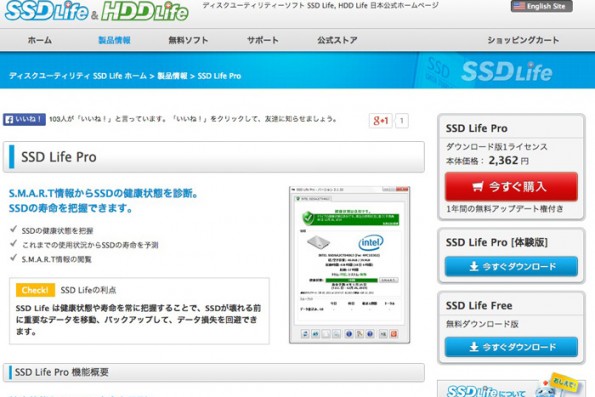Click the red 今すぐ購入 button
Image resolution: width=595 pixels, height=397 pixels.
[x=511, y=186]
